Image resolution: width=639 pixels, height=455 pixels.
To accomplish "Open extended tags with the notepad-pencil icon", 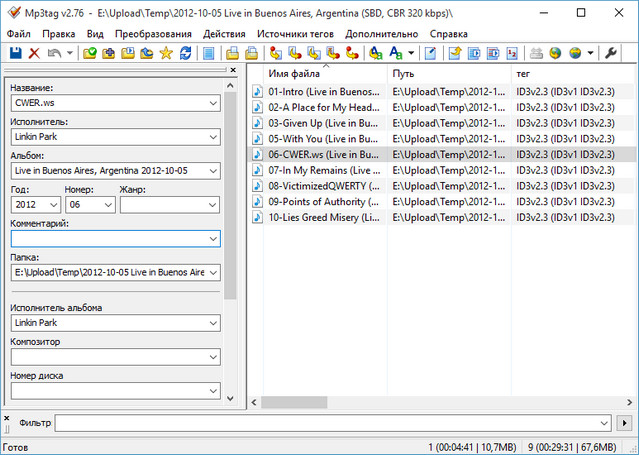I will [x=430, y=53].
